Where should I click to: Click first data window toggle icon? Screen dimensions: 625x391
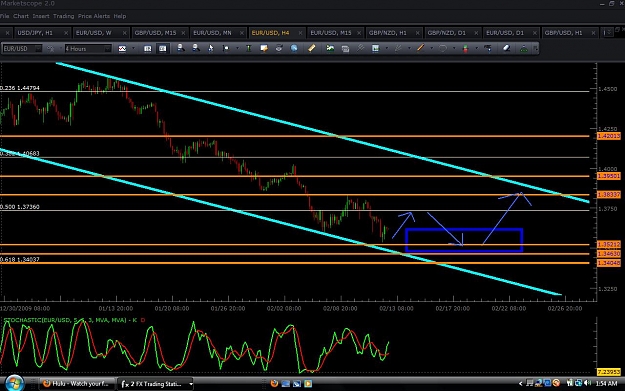[x=147, y=49]
